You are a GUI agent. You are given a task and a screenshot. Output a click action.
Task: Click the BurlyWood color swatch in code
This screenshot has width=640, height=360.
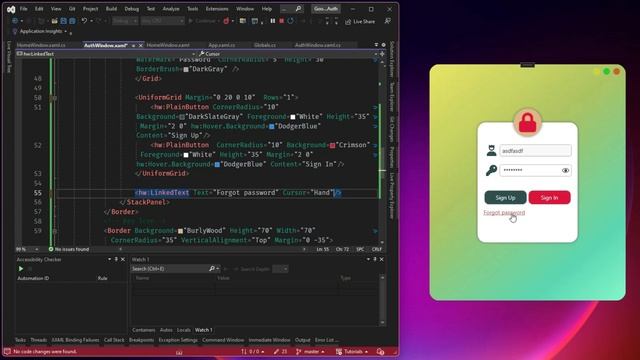[x=180, y=231]
